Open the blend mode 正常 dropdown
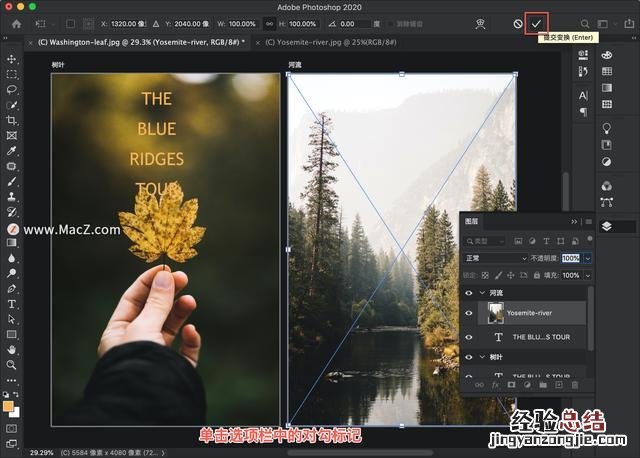Image resolution: width=640 pixels, height=458 pixels. coord(496,258)
